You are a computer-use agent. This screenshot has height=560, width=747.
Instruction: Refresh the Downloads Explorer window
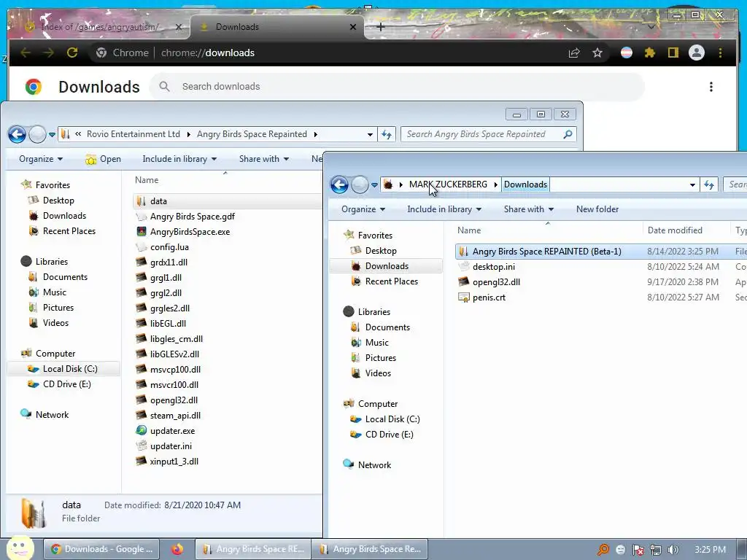tap(709, 184)
